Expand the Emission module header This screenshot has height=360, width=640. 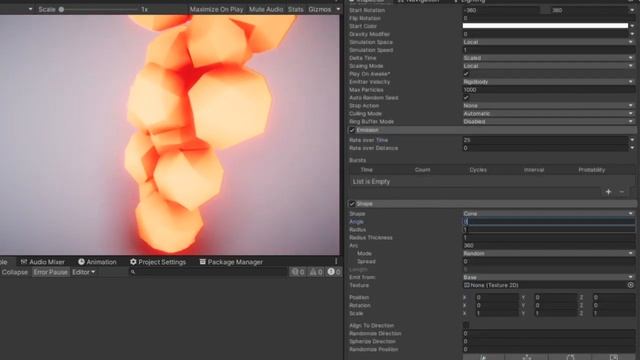coord(492,130)
